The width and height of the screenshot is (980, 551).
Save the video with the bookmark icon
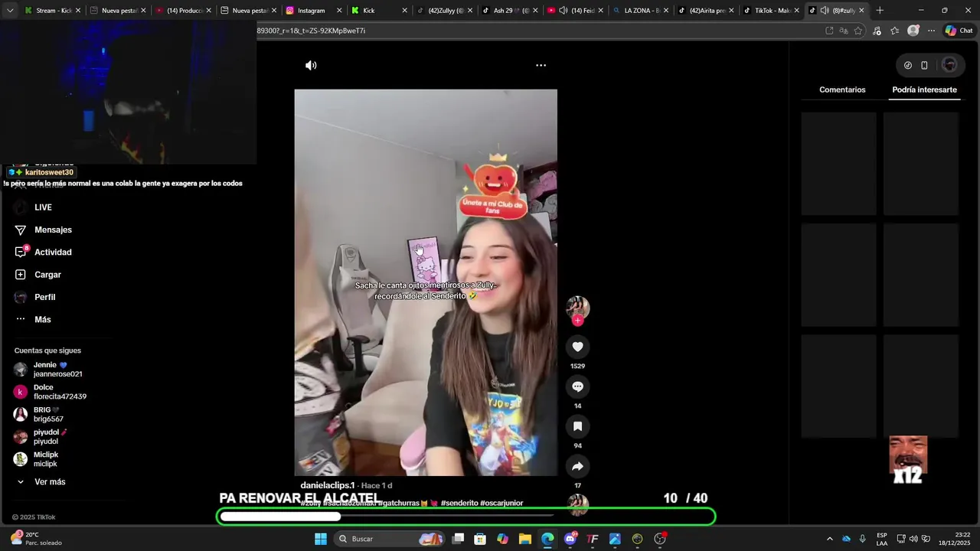(577, 426)
